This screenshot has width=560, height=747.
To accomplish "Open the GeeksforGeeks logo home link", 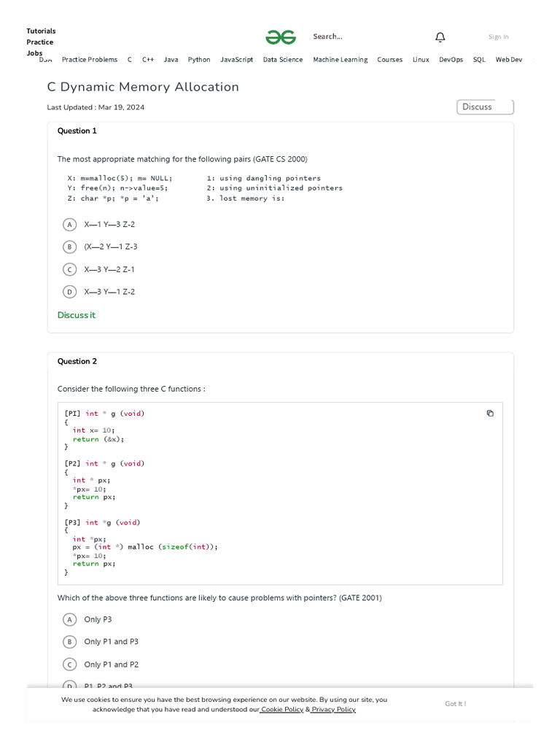I will [x=281, y=37].
